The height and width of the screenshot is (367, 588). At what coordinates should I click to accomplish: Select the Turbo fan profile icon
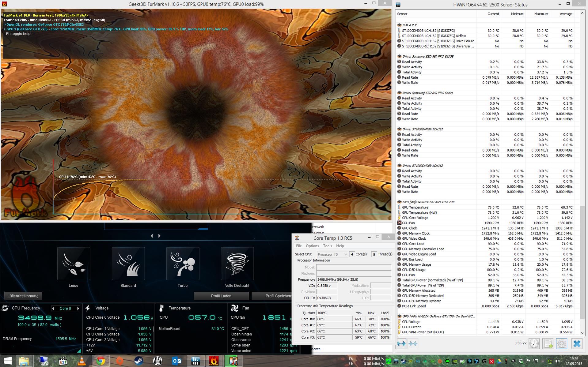tap(183, 264)
